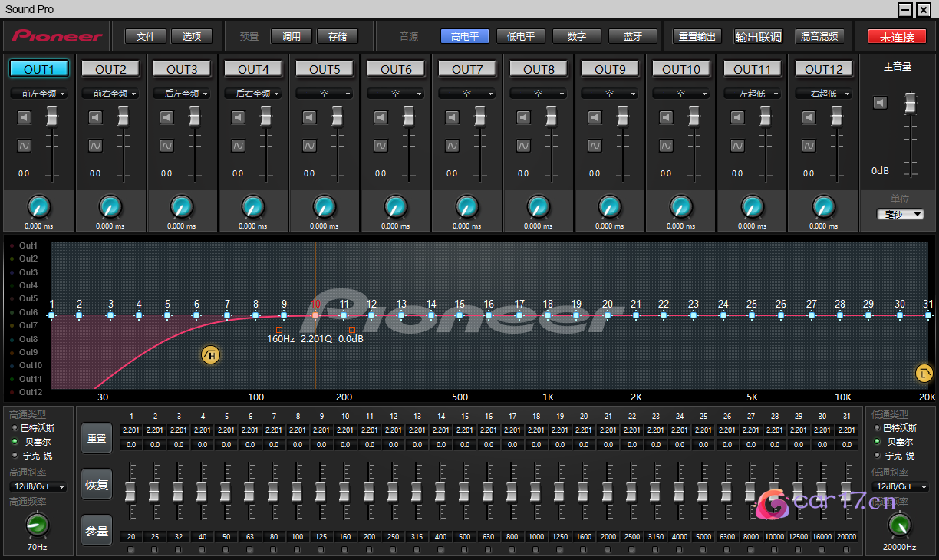The height and width of the screenshot is (560, 939).
Task: Mute the OUT12 channel speaker icon
Action: coord(809,117)
